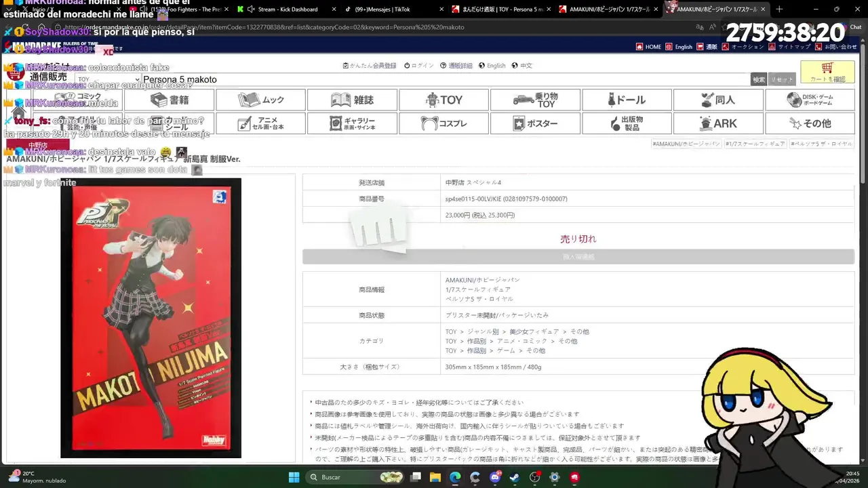
Task: Click the カートを確認 shopping cart button
Action: click(x=827, y=73)
